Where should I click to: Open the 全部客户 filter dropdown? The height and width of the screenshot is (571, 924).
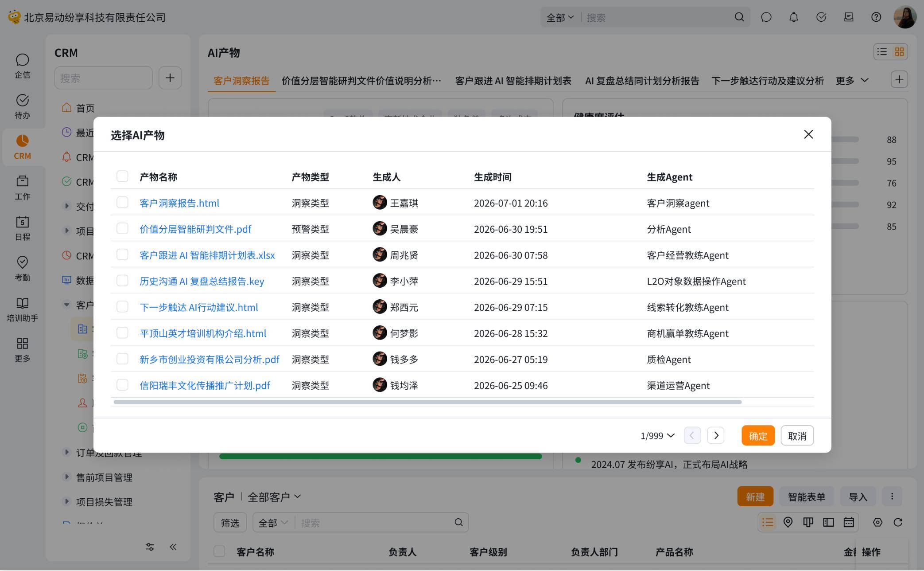point(274,497)
